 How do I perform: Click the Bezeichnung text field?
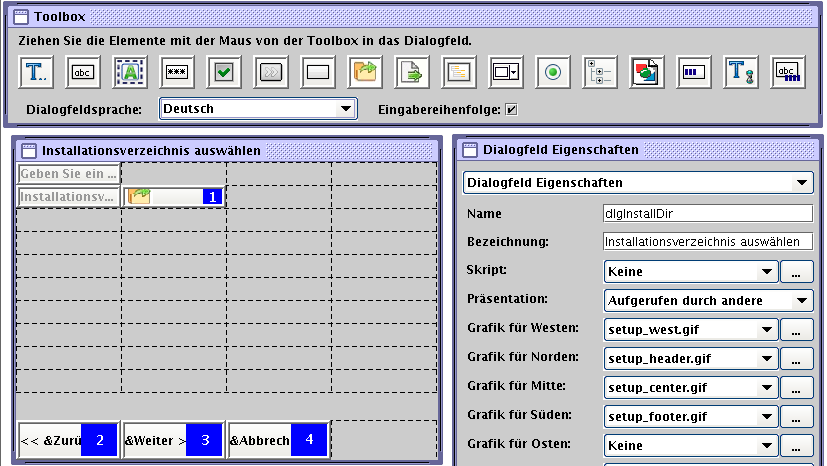click(x=708, y=241)
